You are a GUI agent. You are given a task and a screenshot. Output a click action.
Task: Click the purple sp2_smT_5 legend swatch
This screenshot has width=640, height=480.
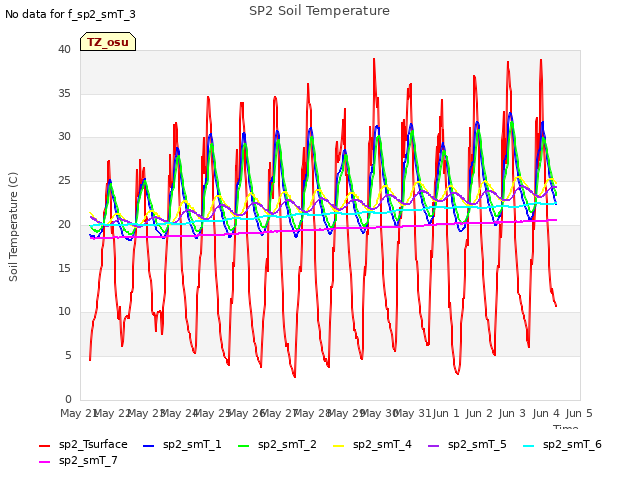433,446
